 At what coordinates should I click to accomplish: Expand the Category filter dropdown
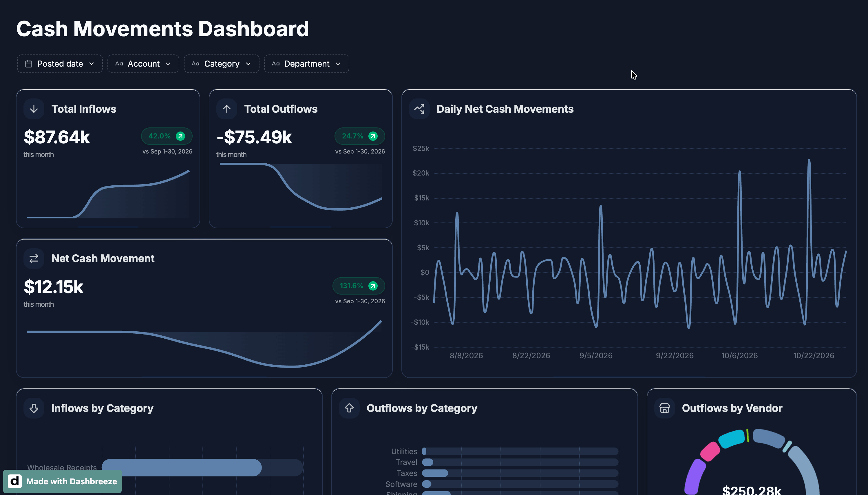click(222, 63)
